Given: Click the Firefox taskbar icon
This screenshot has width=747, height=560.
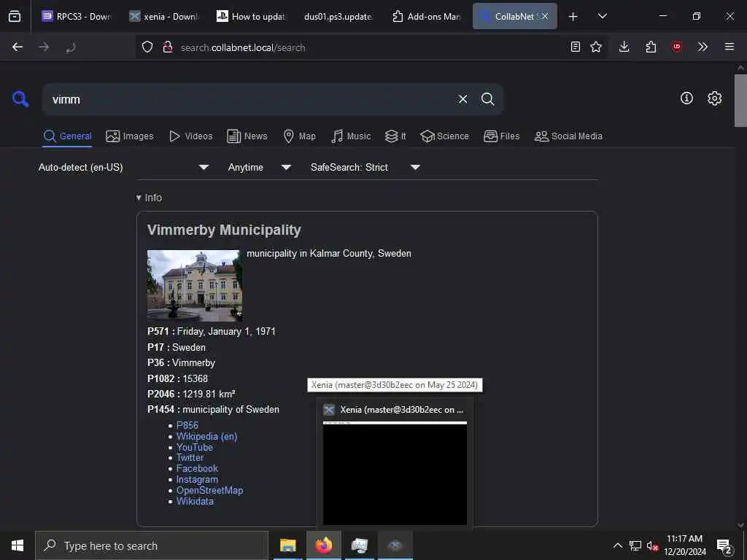Looking at the screenshot, I should point(323,545).
